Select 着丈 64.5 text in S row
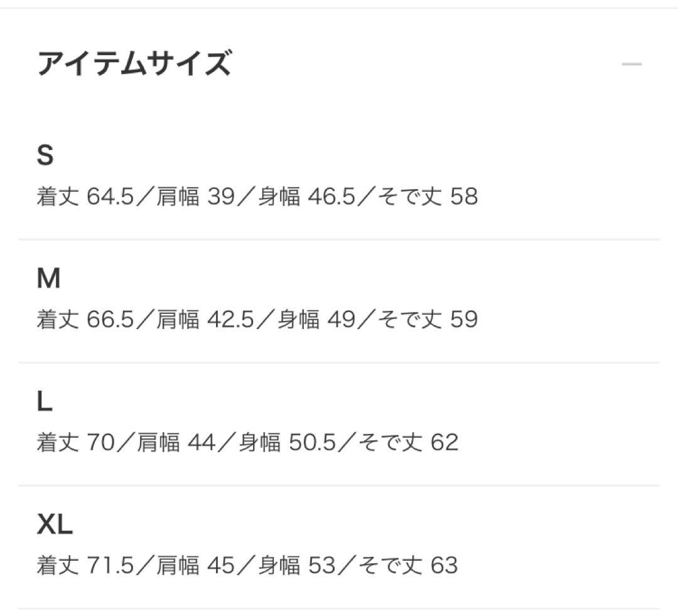 [x=86, y=197]
